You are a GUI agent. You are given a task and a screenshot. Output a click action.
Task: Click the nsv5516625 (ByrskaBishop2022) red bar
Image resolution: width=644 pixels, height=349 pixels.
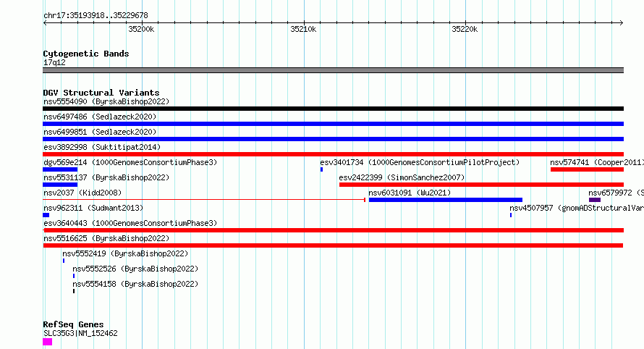pyautogui.click(x=333, y=245)
